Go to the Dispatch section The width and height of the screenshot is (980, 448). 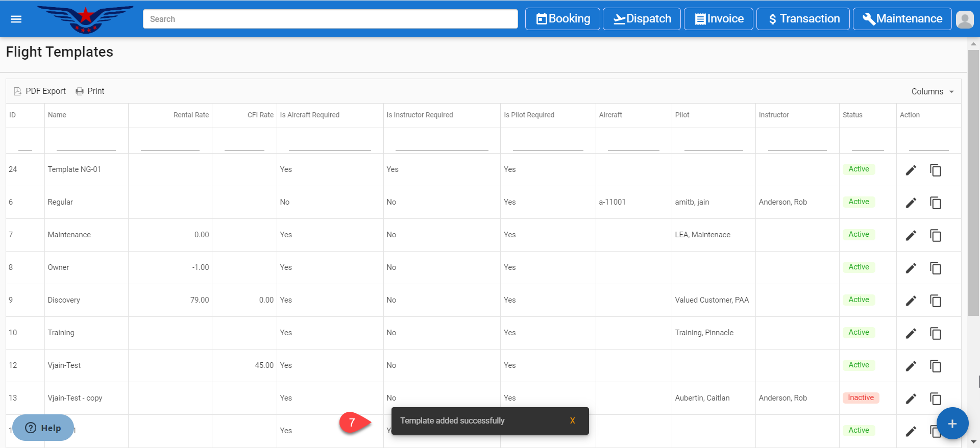tap(642, 19)
